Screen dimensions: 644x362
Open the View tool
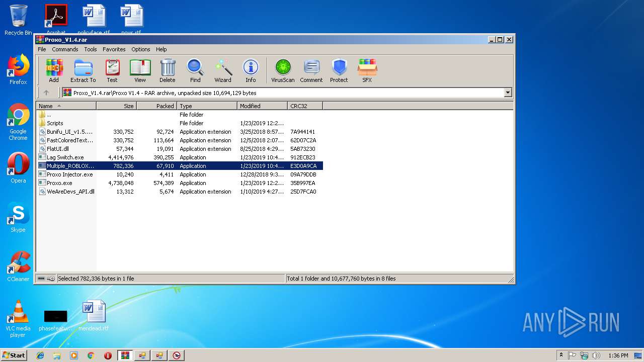(x=140, y=71)
